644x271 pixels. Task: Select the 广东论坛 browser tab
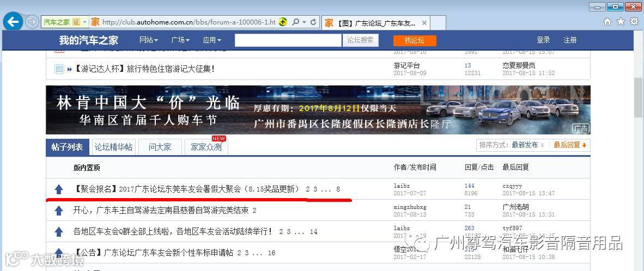pyautogui.click(x=375, y=23)
